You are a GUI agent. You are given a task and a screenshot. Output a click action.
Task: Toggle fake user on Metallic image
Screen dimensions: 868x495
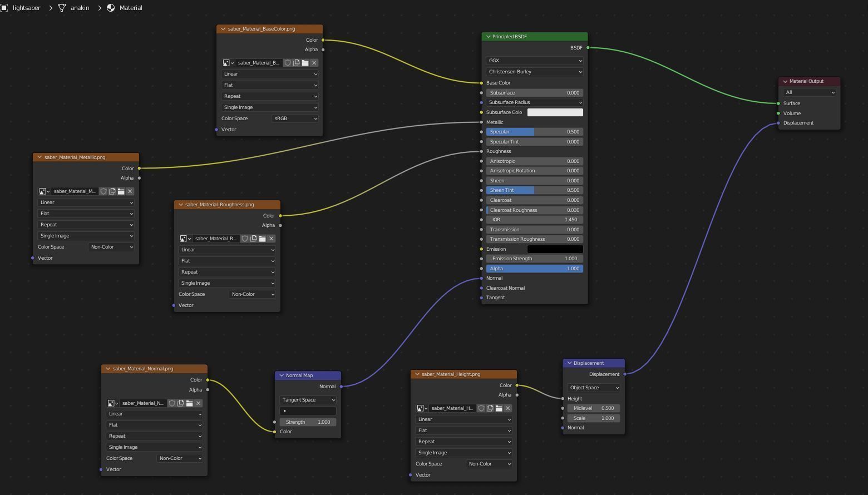(103, 191)
